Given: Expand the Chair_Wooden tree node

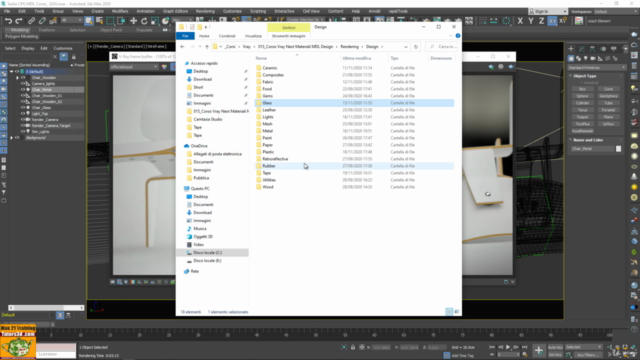Looking at the screenshot, I should (17, 78).
